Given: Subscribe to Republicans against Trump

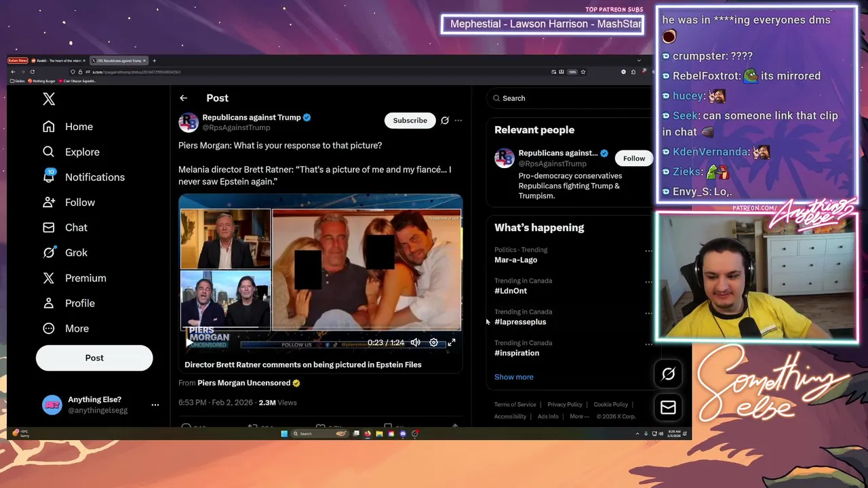Looking at the screenshot, I should (x=410, y=120).
